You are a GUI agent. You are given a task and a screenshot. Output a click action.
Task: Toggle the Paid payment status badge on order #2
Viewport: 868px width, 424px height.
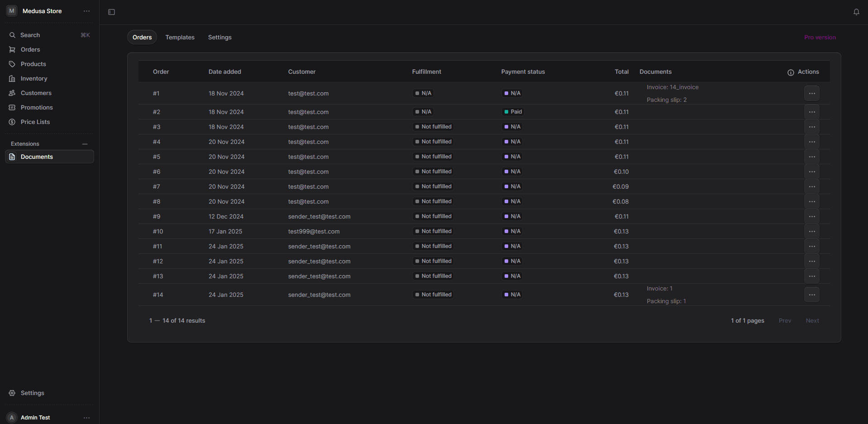pyautogui.click(x=512, y=112)
